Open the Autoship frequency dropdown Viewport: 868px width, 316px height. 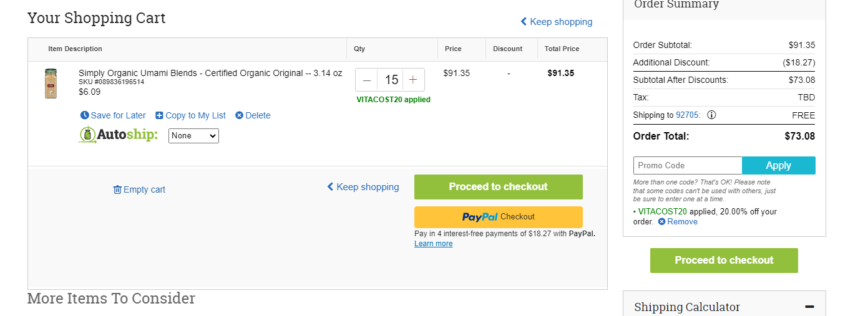pos(193,135)
